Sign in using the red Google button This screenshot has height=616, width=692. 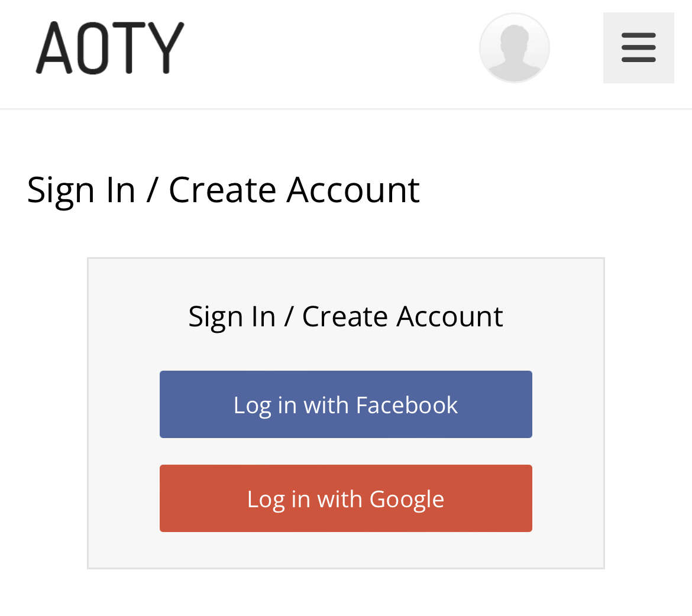pyautogui.click(x=345, y=498)
